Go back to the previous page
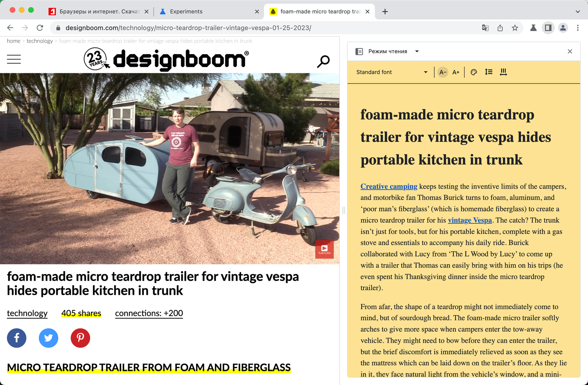This screenshot has height=385, width=588. [x=10, y=28]
